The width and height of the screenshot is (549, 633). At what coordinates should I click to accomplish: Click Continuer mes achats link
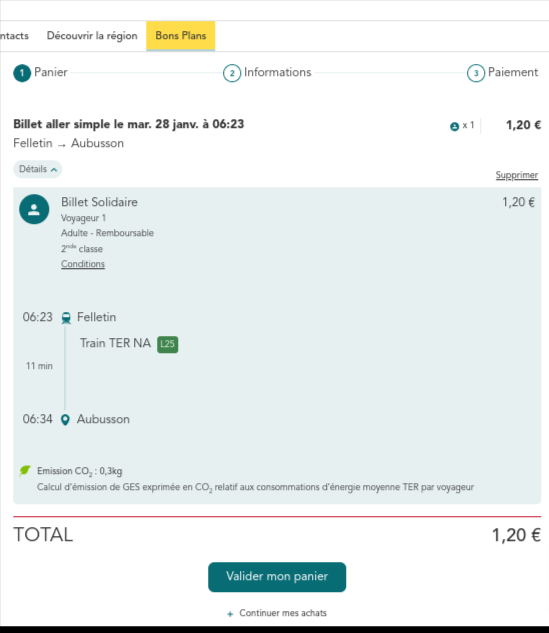click(283, 613)
